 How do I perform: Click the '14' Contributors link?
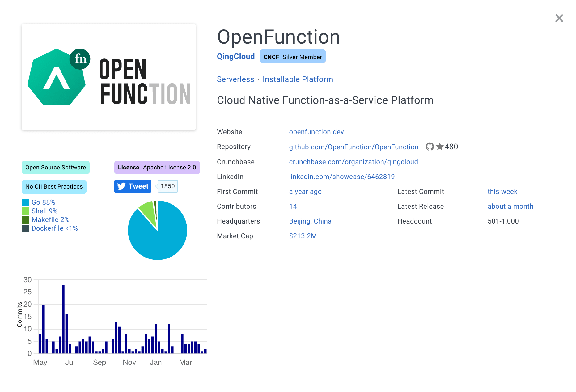point(293,206)
